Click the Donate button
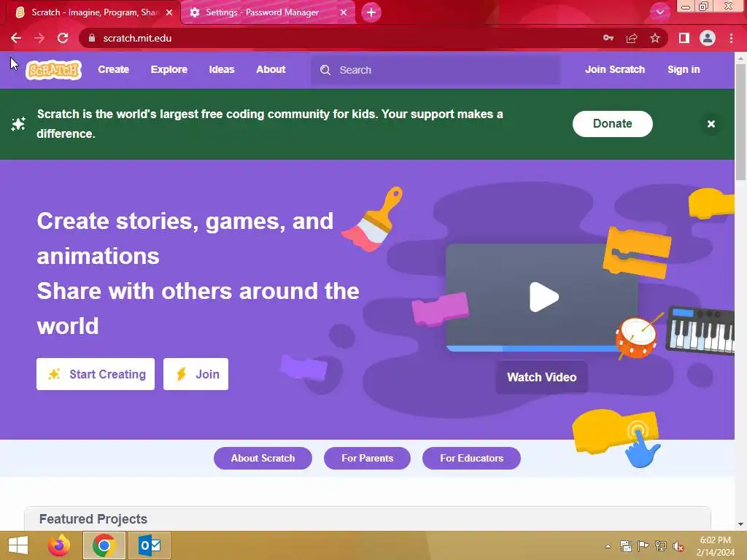 pyautogui.click(x=613, y=124)
